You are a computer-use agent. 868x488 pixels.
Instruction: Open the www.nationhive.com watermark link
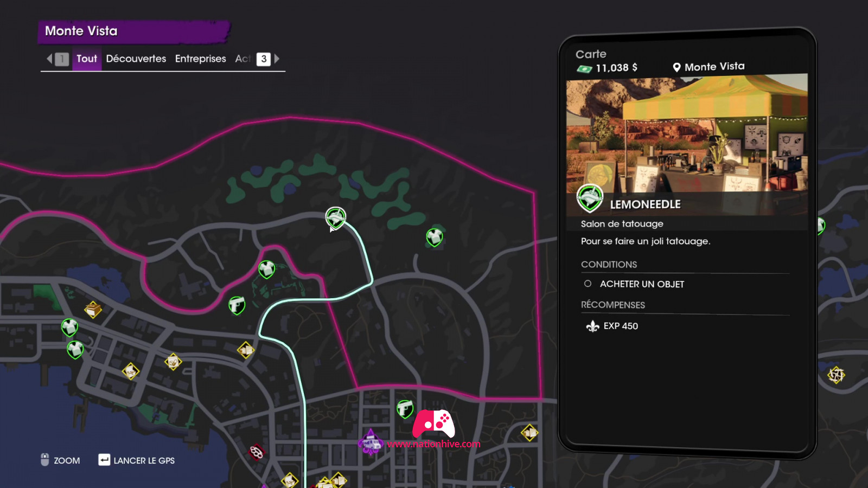coord(433,444)
